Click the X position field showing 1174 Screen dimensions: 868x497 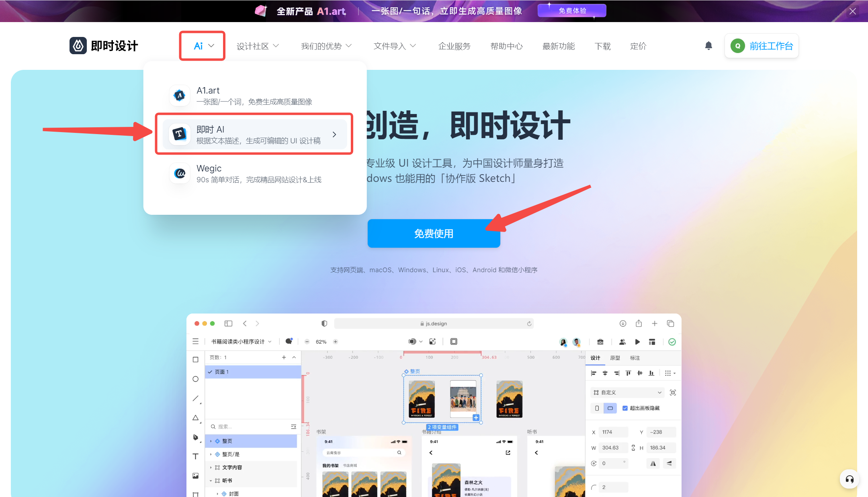(x=613, y=432)
